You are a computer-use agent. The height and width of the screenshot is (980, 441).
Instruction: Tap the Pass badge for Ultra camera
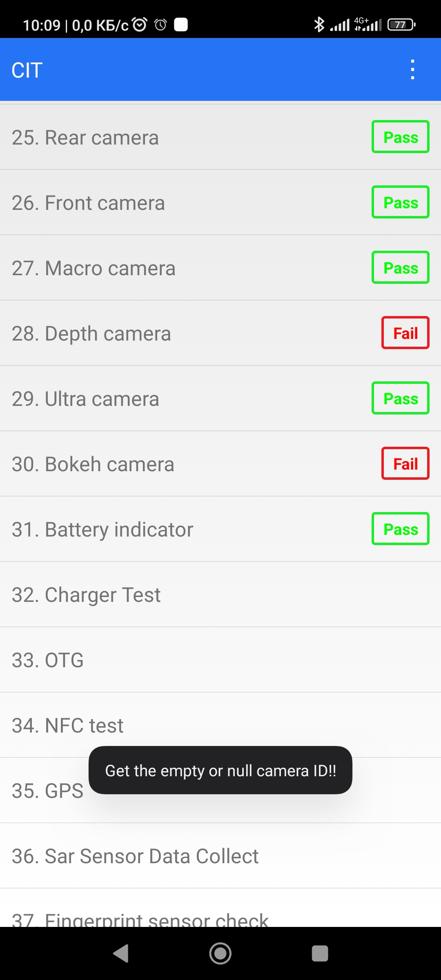pos(400,399)
